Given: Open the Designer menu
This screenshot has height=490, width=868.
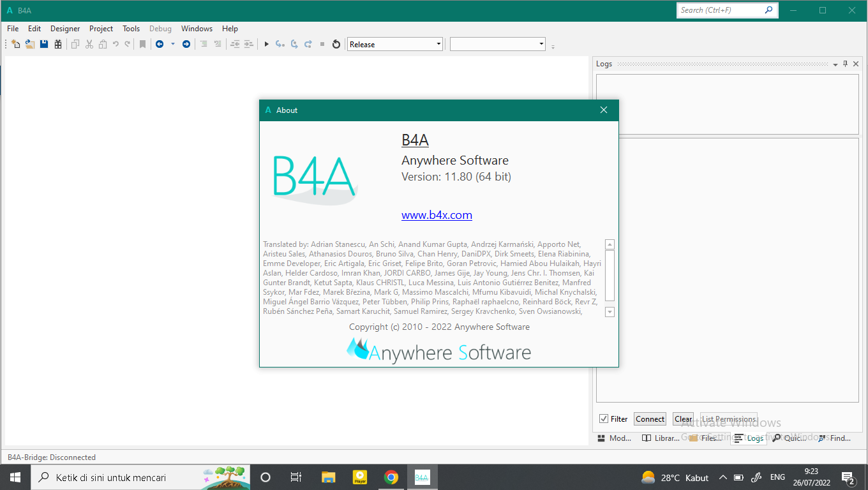Looking at the screenshot, I should click(65, 29).
